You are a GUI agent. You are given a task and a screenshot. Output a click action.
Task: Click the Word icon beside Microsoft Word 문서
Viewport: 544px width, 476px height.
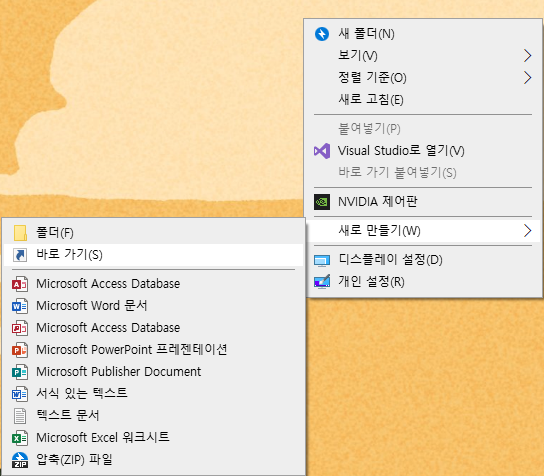tap(20, 306)
